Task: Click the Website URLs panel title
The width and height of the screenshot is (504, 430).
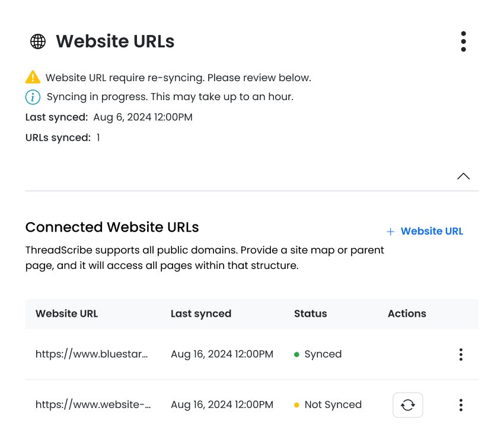Action: [x=115, y=41]
